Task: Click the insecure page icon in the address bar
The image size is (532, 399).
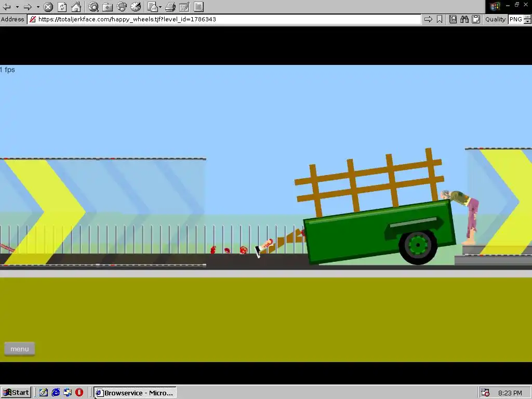Action: (x=33, y=19)
